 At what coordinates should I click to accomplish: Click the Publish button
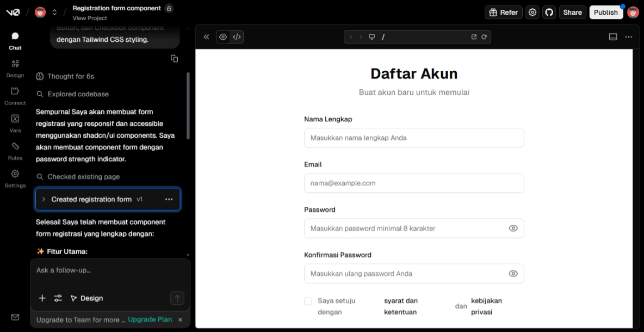(x=605, y=13)
